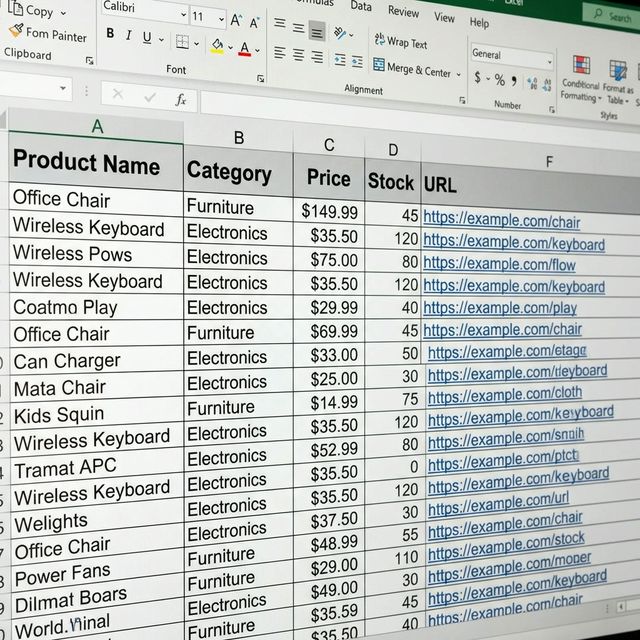Expand the Fill Color dropdown arrow
Image resolution: width=640 pixels, height=640 pixels.
tap(230, 47)
